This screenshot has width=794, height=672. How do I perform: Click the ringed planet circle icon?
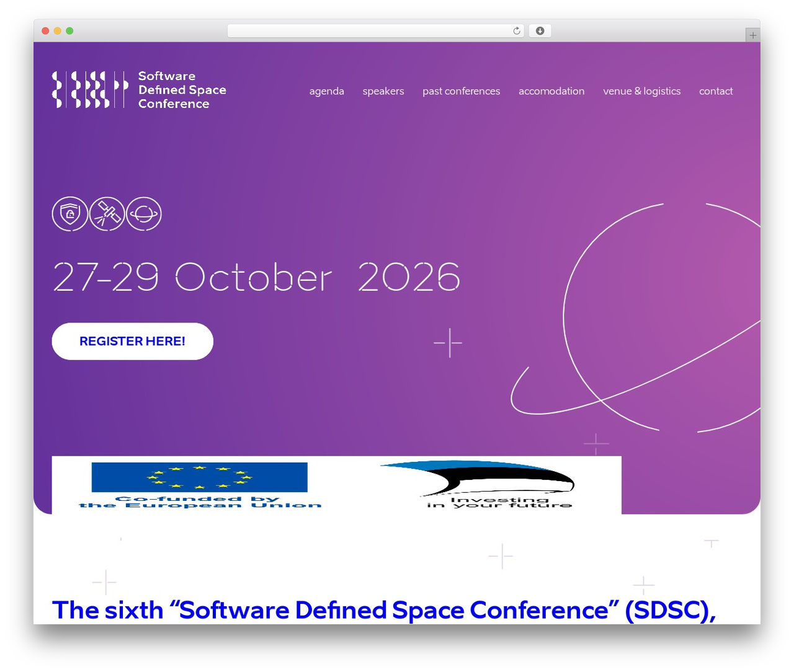coord(144,214)
